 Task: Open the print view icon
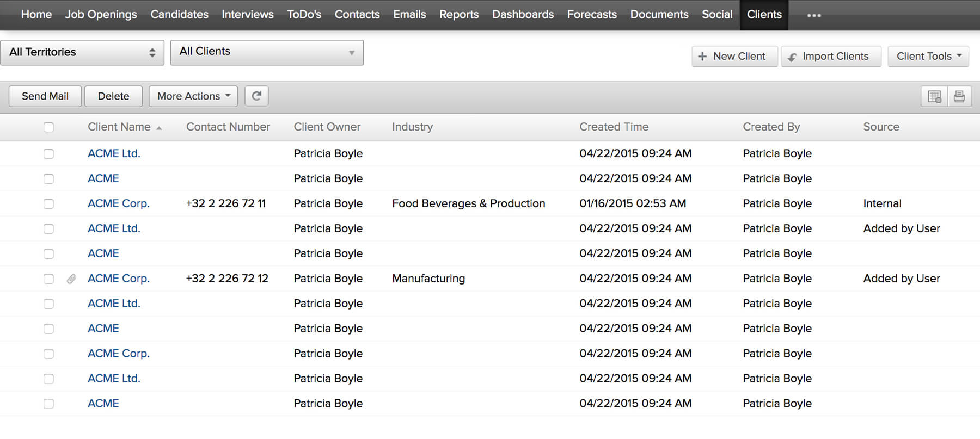click(959, 96)
